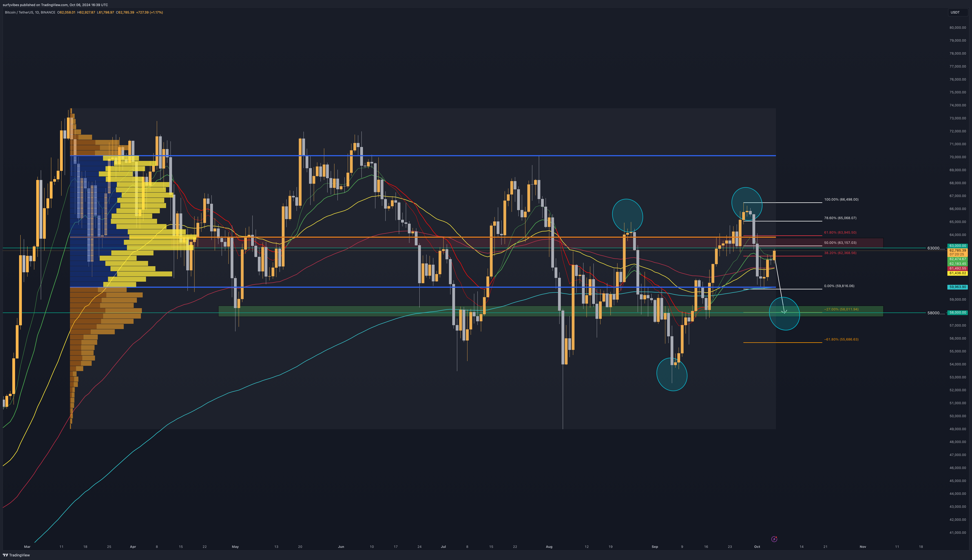Click the purple lightning bolt event icon
Image resolution: width=972 pixels, height=560 pixels.
pos(774,539)
